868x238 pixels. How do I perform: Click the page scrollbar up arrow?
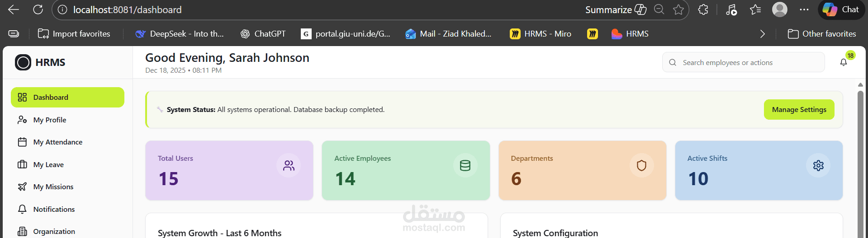coord(860,85)
